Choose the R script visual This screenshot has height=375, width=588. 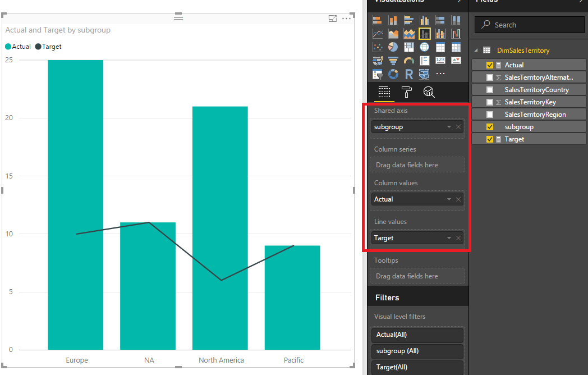tap(409, 74)
